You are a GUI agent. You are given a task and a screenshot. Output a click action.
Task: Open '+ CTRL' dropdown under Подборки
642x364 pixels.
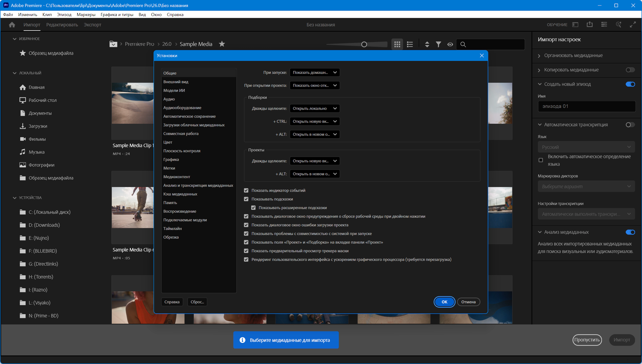[x=314, y=122]
